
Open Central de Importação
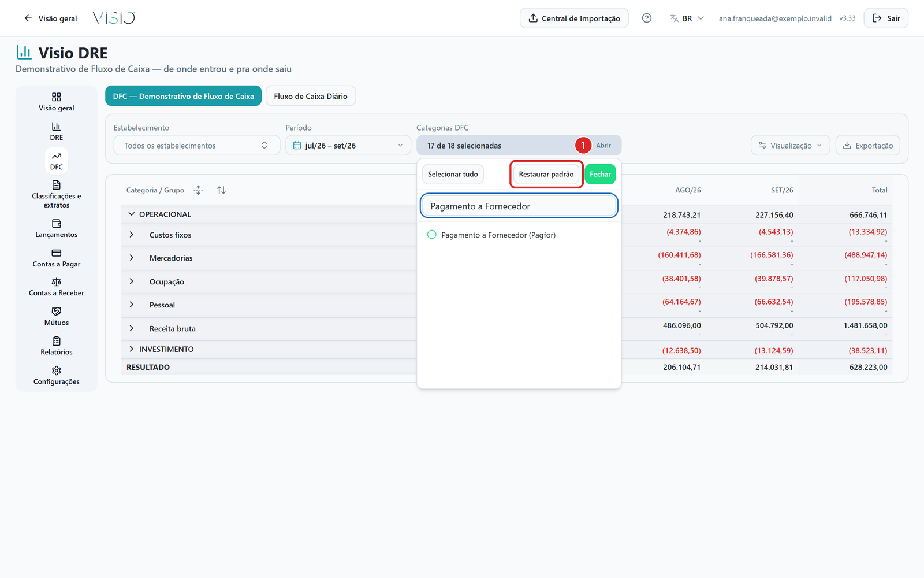574,18
